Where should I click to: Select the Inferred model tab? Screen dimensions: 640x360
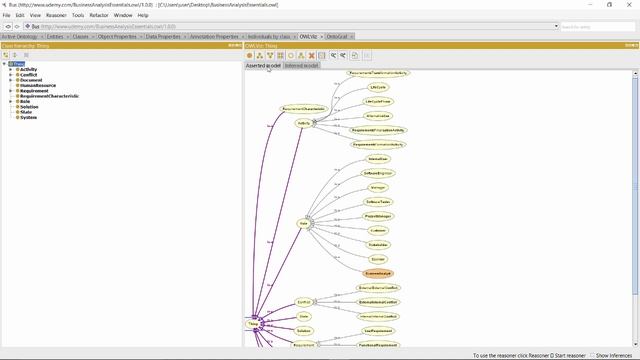point(301,65)
